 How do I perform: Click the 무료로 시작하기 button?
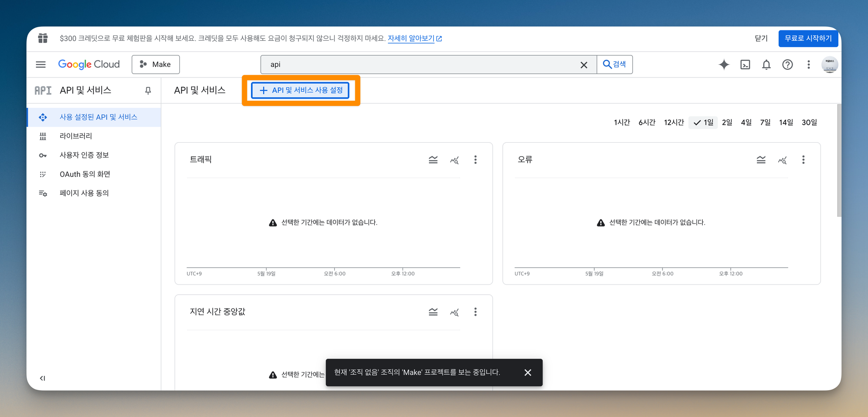click(x=808, y=39)
